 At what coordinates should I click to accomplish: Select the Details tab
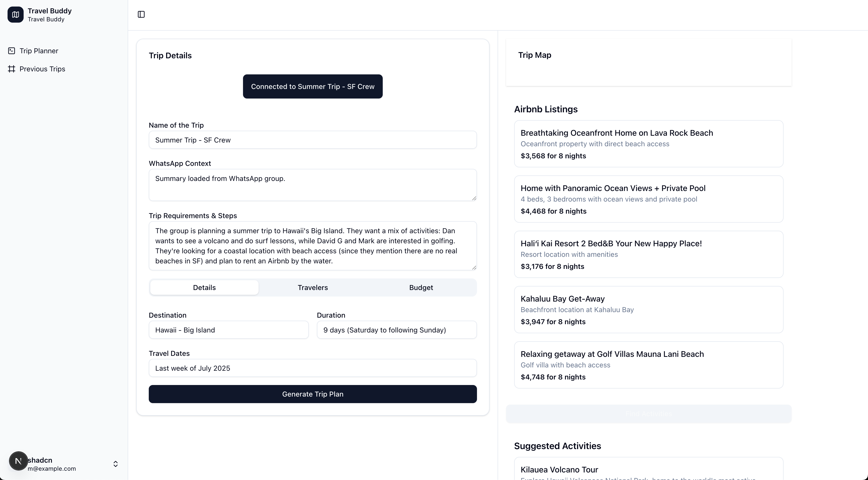(x=204, y=287)
